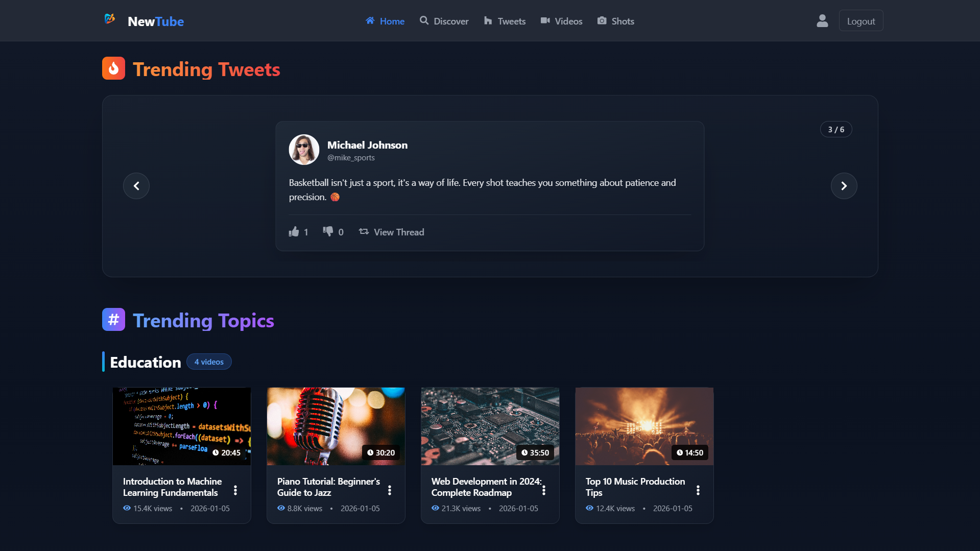
Task: Click the 4 videos Education badge
Action: point(209,362)
